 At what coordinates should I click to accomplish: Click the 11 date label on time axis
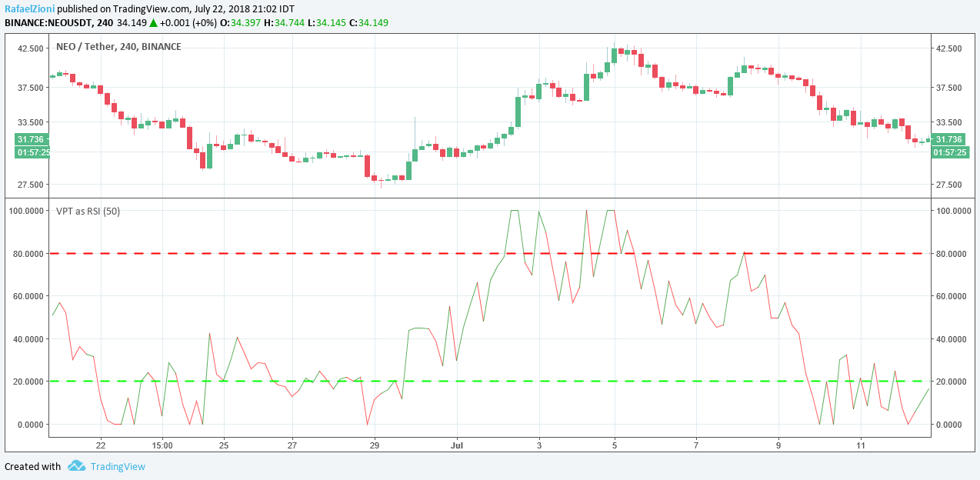861,445
